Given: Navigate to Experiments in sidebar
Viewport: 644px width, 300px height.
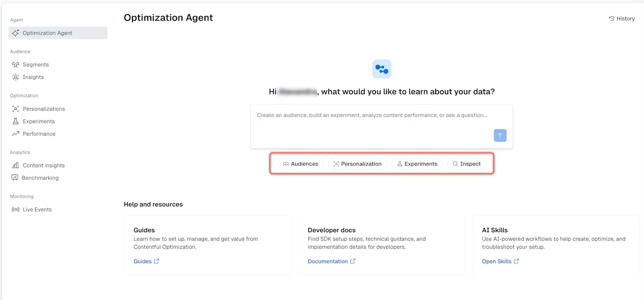Looking at the screenshot, I should (39, 121).
